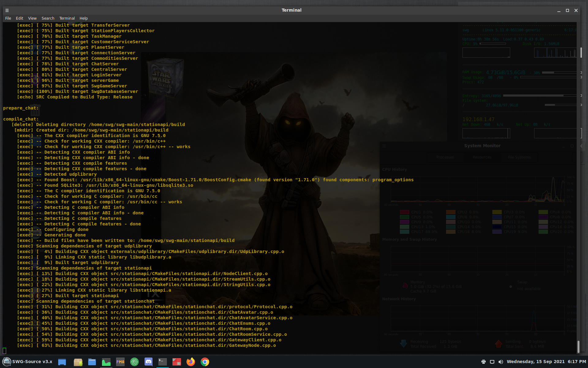Screen dimensions: 588x368
Task: Click the show desktop icon
Action: (x=62, y=362)
